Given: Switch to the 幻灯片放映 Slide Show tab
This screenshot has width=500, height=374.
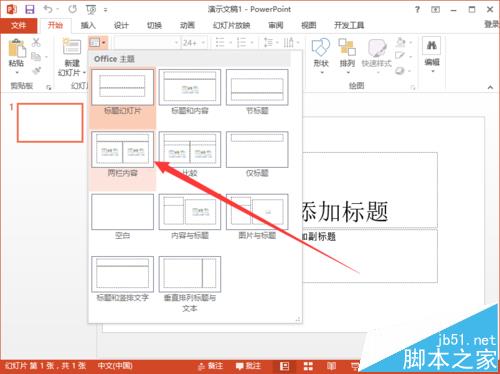Looking at the screenshot, I should (232, 25).
